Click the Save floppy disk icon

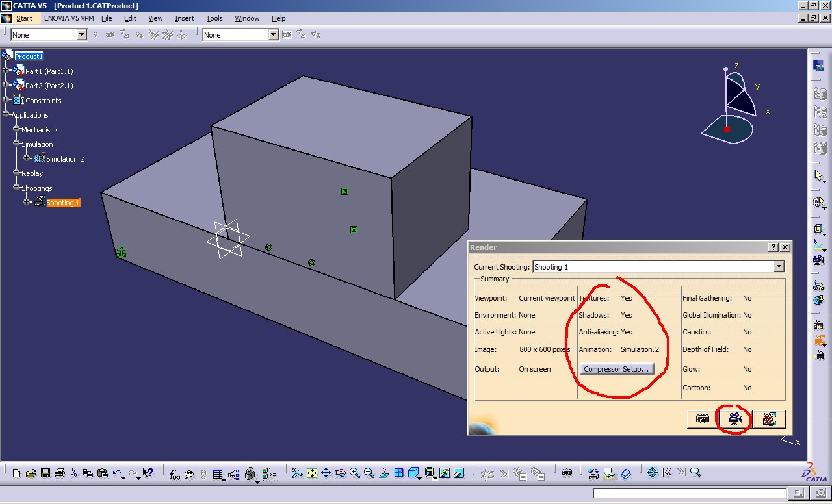pyautogui.click(x=45, y=473)
